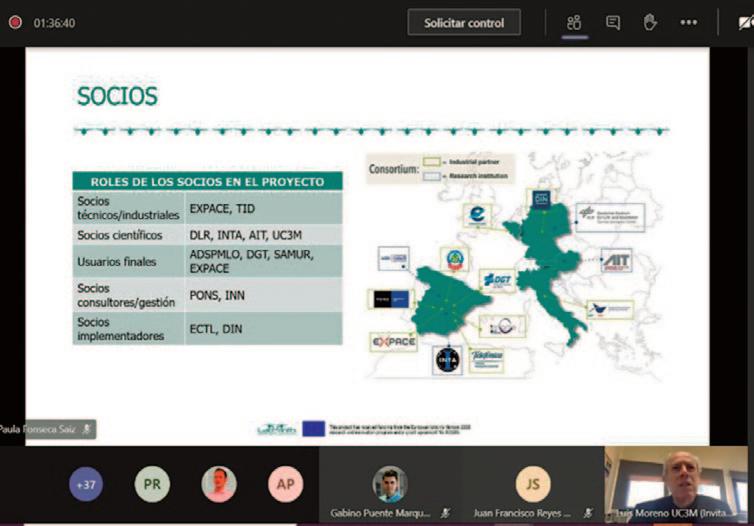Open the meeting chat icon
This screenshot has height=526, width=754.
point(613,23)
